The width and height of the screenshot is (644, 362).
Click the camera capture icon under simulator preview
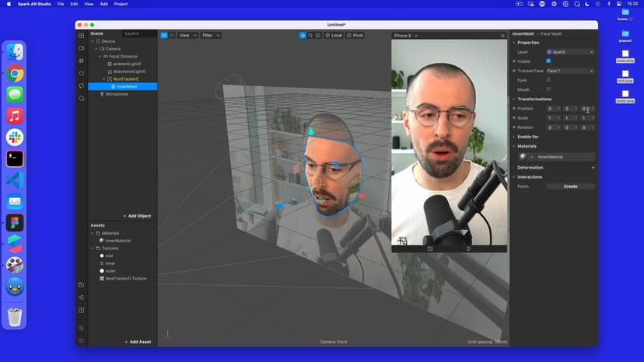click(x=430, y=249)
